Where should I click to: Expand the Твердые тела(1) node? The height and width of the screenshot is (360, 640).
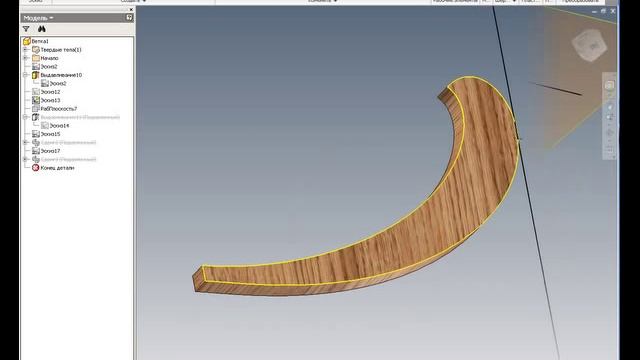pos(26,49)
